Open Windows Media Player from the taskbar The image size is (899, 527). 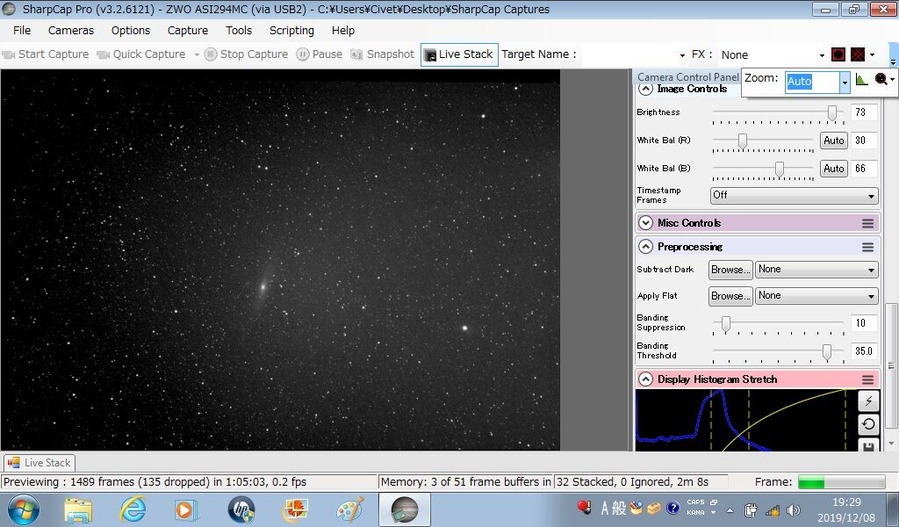pos(186,509)
